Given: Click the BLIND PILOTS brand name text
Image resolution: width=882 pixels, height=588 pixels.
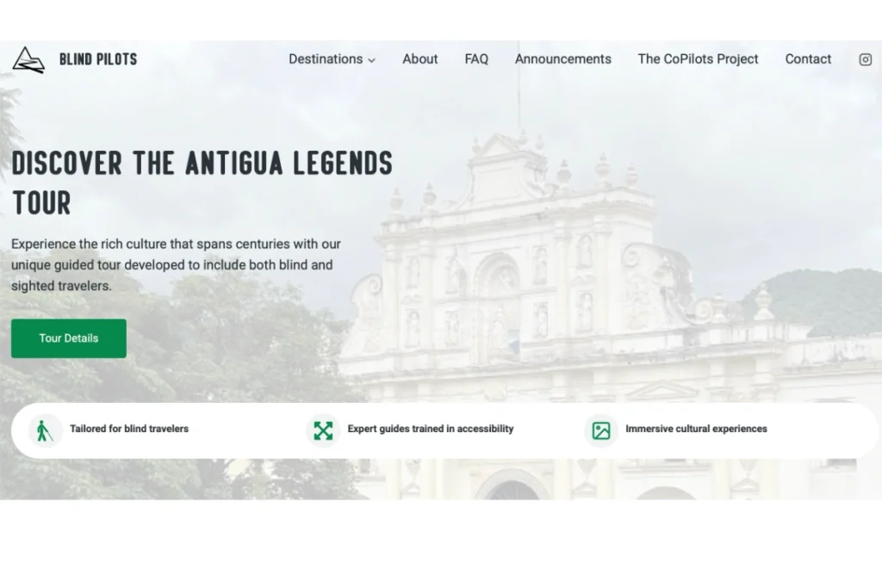Looking at the screenshot, I should pos(98,59).
